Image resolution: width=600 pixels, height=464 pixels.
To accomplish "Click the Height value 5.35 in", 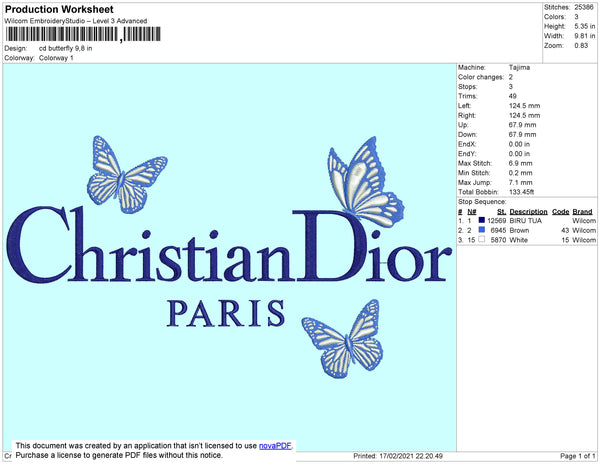I will click(x=585, y=26).
